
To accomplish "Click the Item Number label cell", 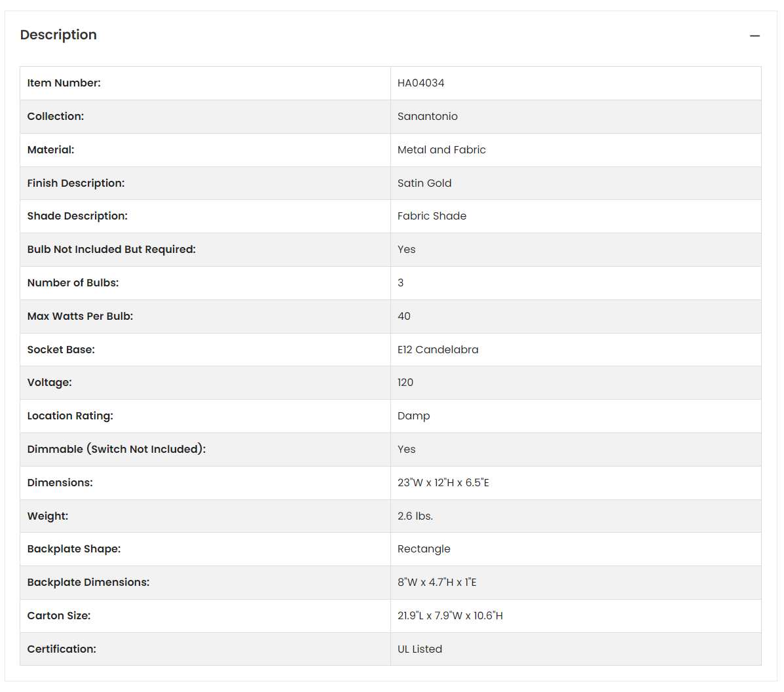I will [x=205, y=83].
